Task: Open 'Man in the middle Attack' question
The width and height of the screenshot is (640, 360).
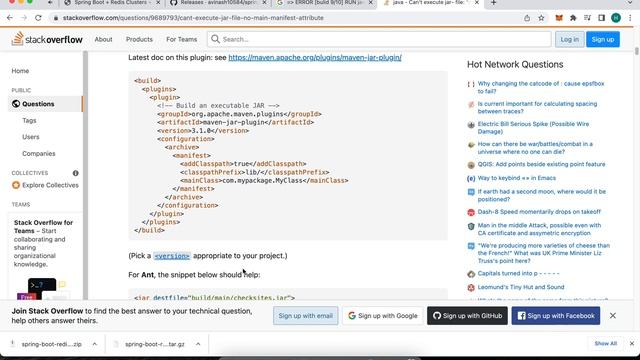Action: (539, 229)
